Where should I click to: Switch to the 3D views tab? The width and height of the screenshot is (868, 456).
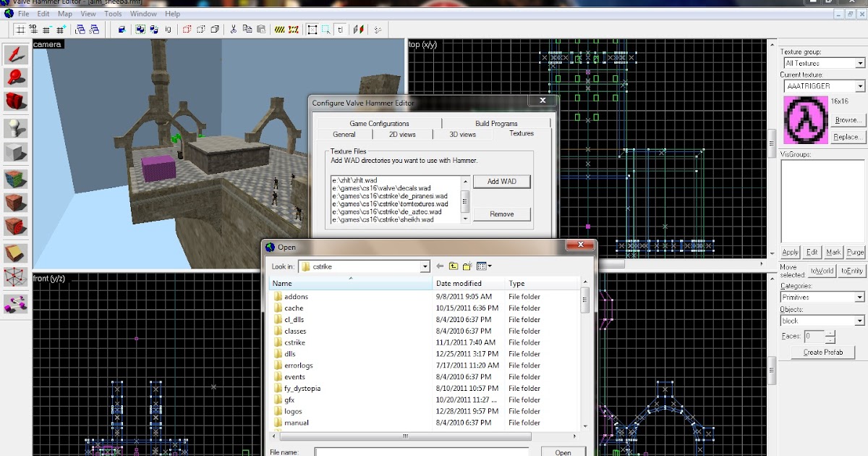[x=463, y=135]
